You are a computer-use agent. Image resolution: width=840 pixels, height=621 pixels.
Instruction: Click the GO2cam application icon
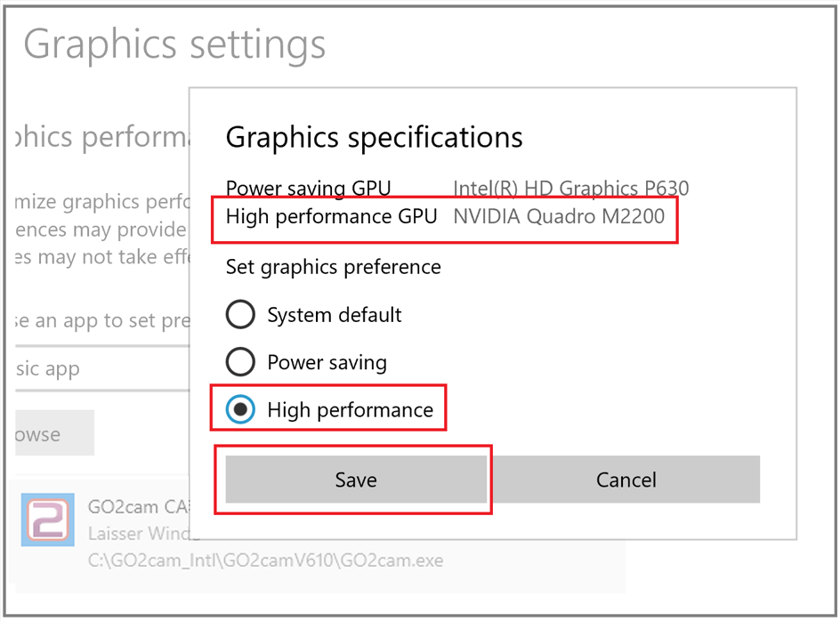(x=47, y=520)
